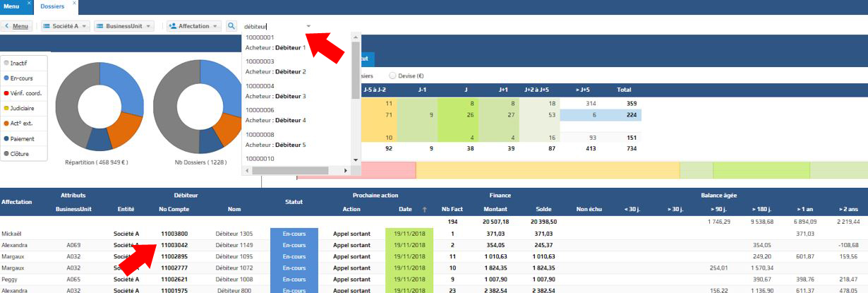Screen dimensions: 868x293
Task: Switch to the Menu tab
Action: click(x=12, y=6)
